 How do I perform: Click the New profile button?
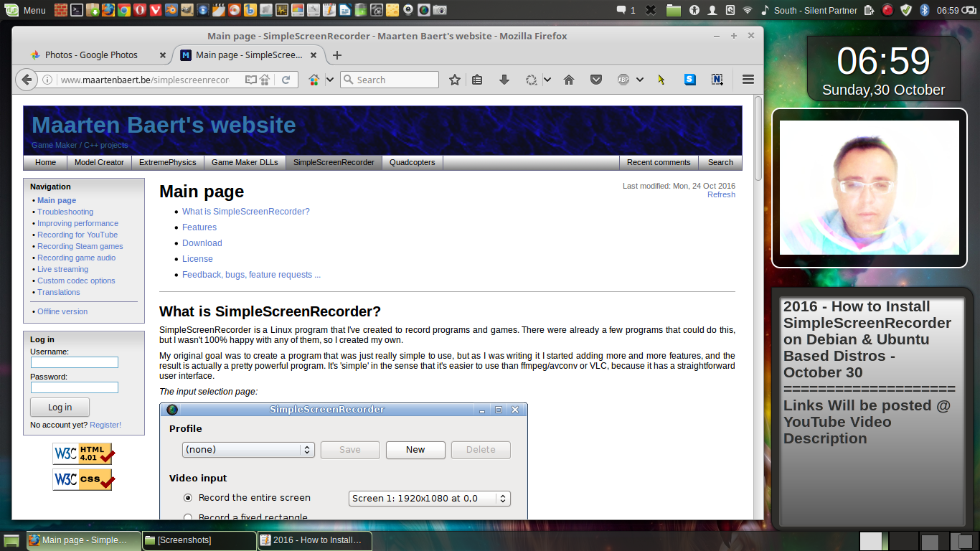tap(415, 450)
